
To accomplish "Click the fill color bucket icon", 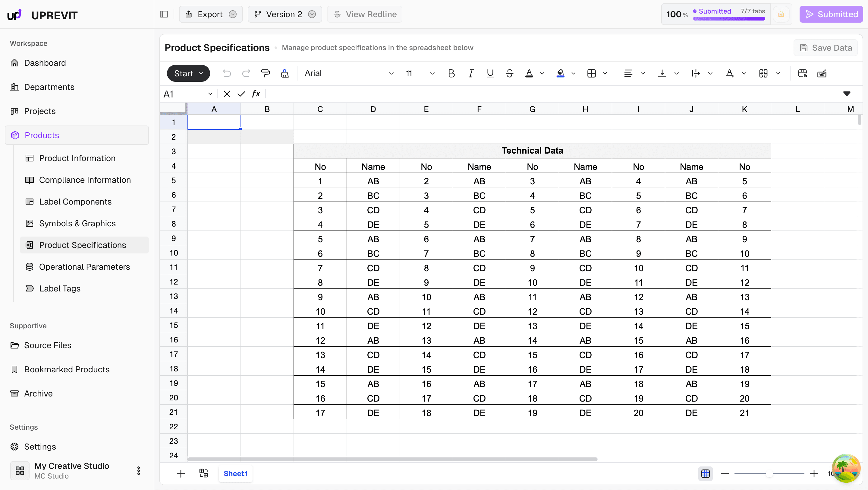I will coord(560,73).
